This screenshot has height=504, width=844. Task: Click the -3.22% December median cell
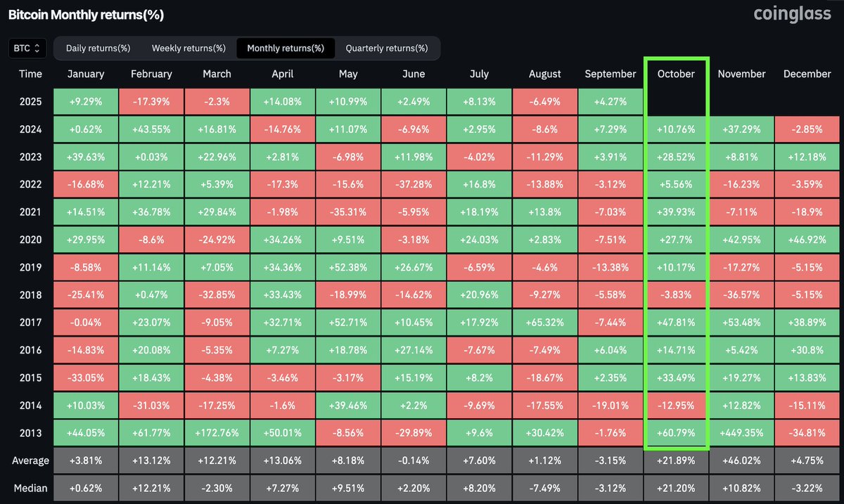coord(807,488)
